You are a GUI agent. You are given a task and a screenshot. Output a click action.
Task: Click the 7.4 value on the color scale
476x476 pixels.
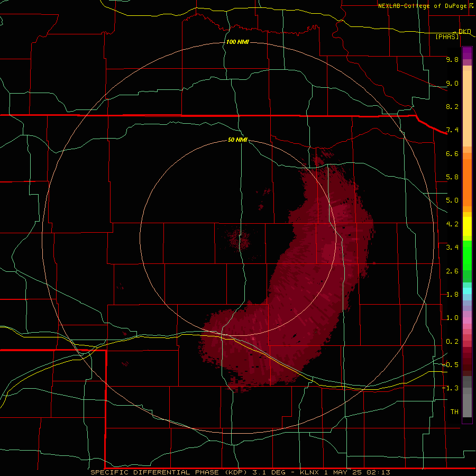click(x=452, y=130)
